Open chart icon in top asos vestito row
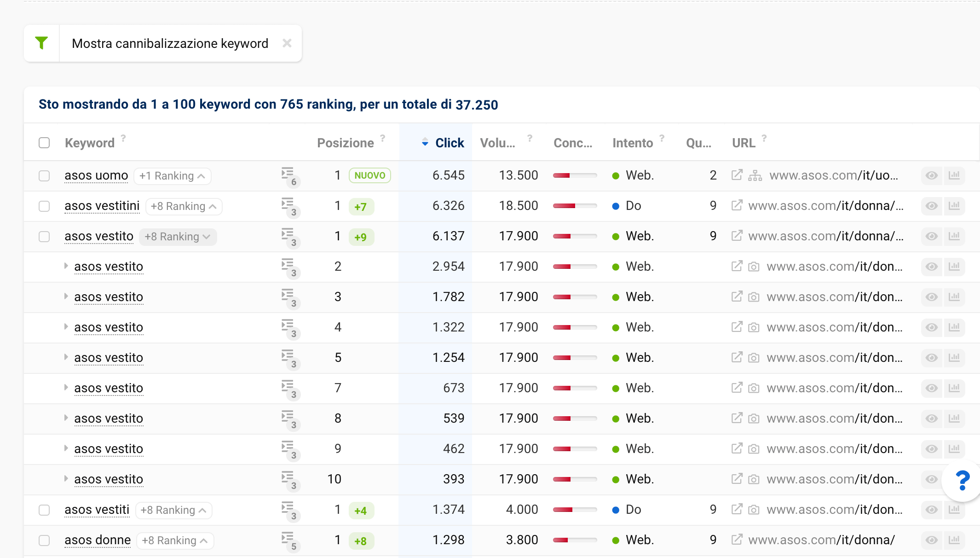980x558 pixels. [x=954, y=236]
